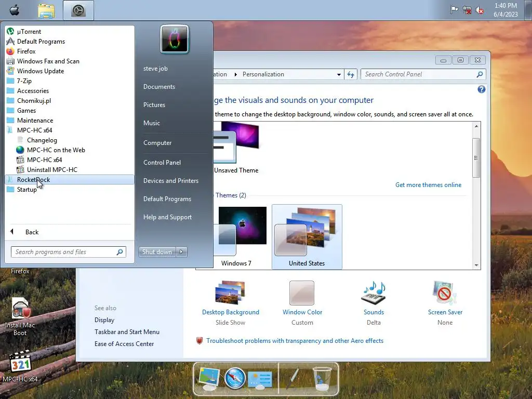The image size is (532, 399).
Task: Open Screen Saver settings
Action: (x=445, y=303)
